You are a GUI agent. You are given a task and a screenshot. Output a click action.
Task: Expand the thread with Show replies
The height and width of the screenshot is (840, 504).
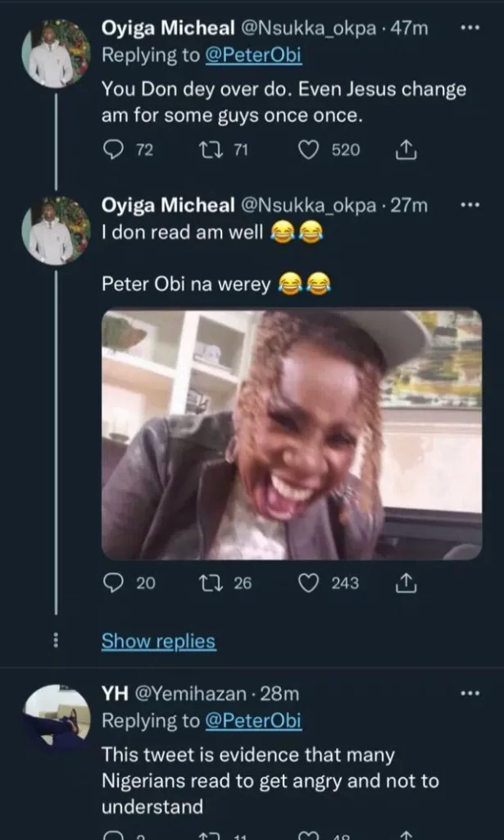[158, 641]
